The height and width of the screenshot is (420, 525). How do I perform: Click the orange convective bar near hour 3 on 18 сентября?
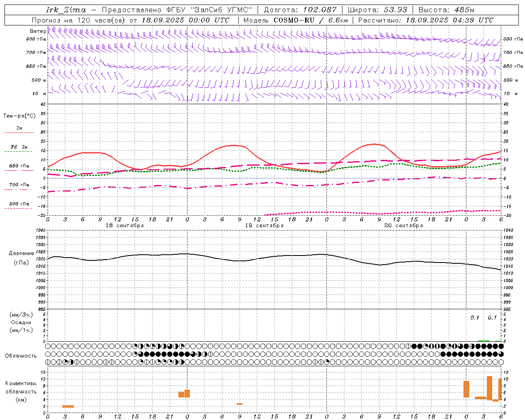(68, 406)
